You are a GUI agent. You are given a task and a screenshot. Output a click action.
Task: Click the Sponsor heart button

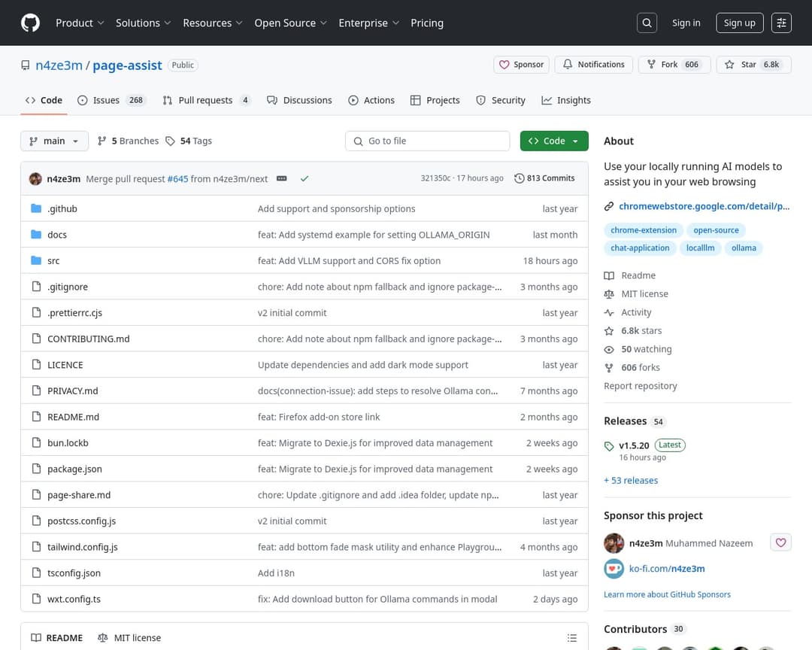pos(521,65)
